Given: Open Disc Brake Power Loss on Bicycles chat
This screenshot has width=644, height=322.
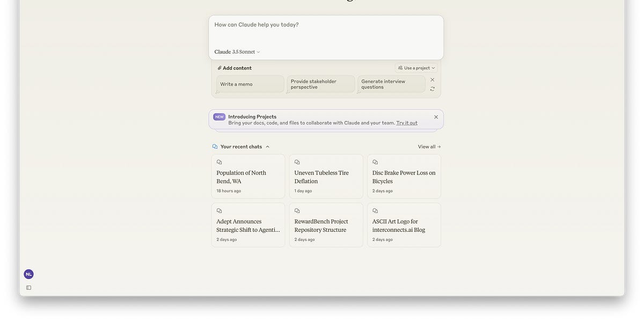Looking at the screenshot, I should 404,177.
